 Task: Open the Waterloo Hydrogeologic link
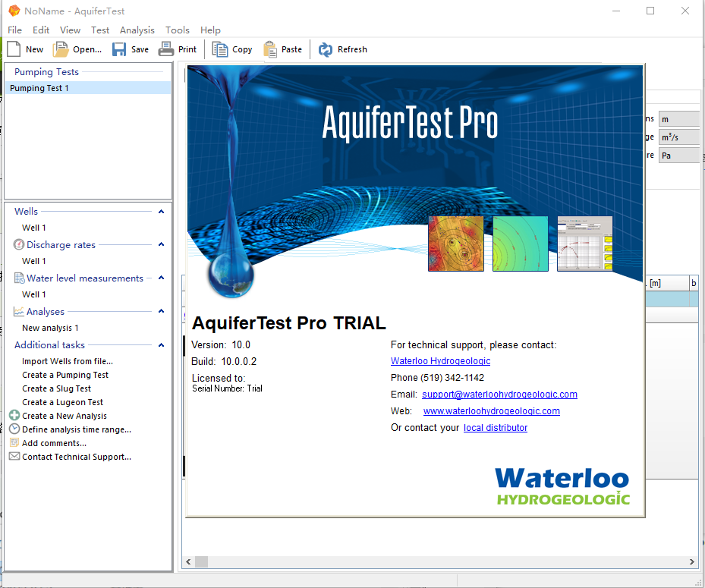pos(440,361)
